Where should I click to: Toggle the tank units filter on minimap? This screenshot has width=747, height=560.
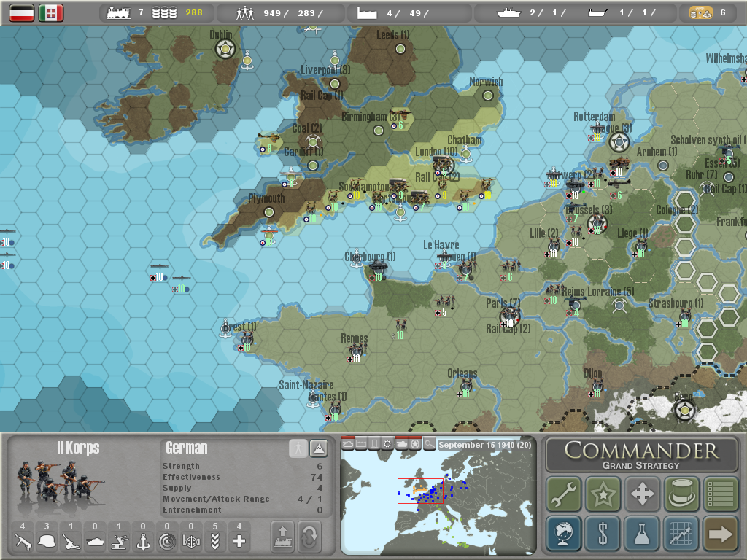pos(401,444)
